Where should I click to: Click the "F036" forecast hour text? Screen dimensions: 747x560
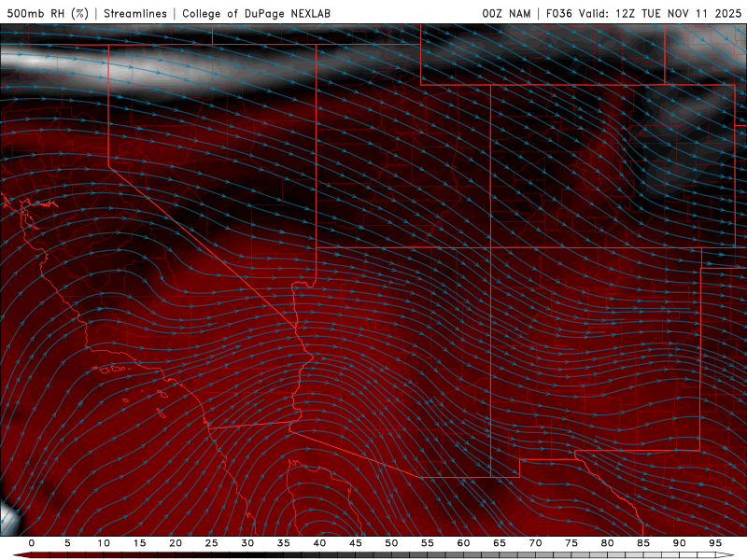[558, 13]
